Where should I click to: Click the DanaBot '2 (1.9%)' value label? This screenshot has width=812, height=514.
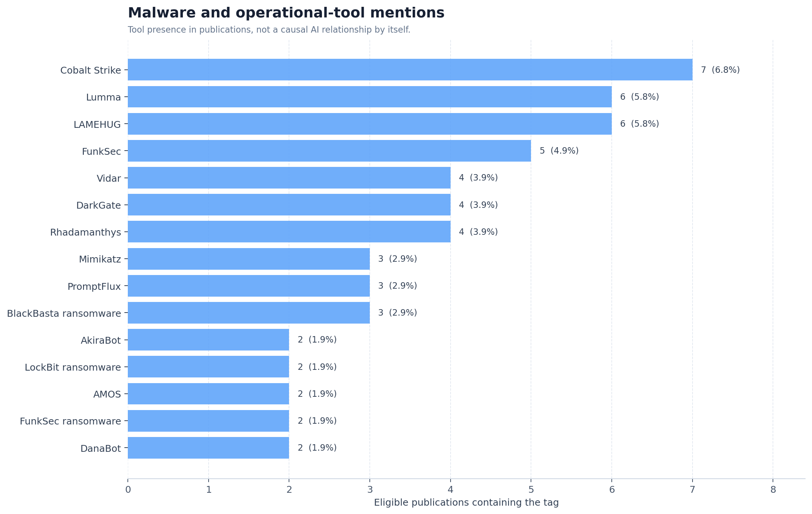[x=317, y=448]
